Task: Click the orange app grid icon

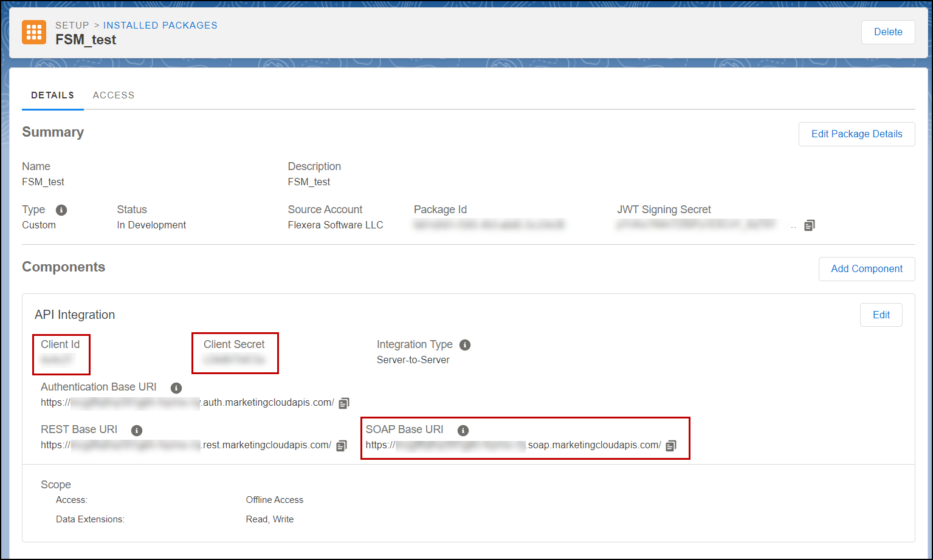Action: point(34,32)
